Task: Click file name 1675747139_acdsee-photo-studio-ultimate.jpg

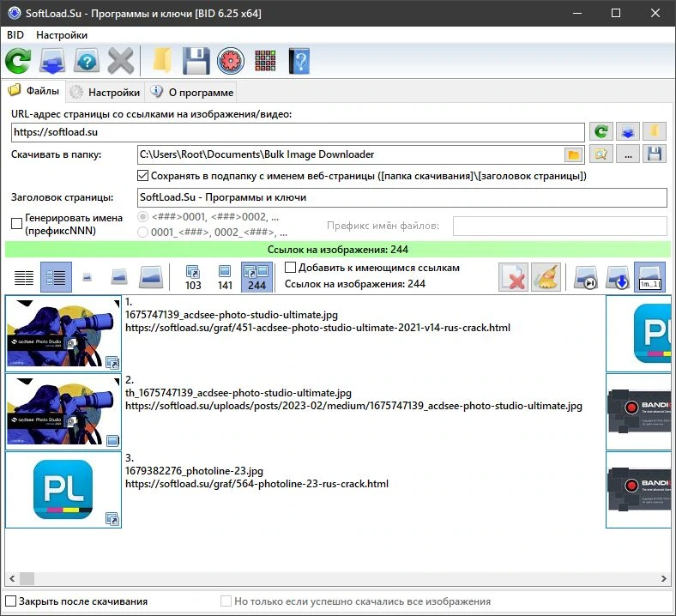Action: click(x=232, y=315)
